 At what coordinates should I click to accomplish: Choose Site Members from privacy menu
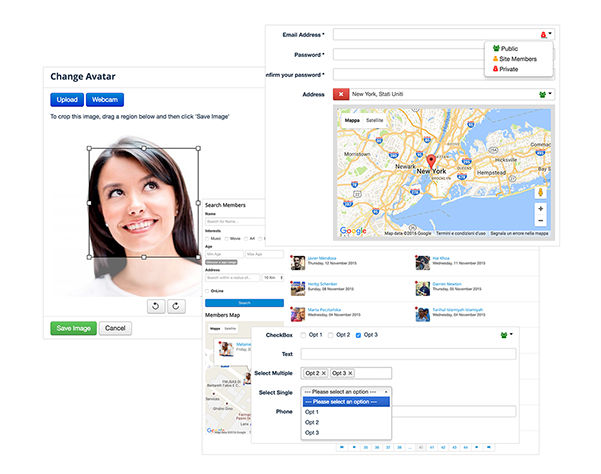tap(515, 59)
